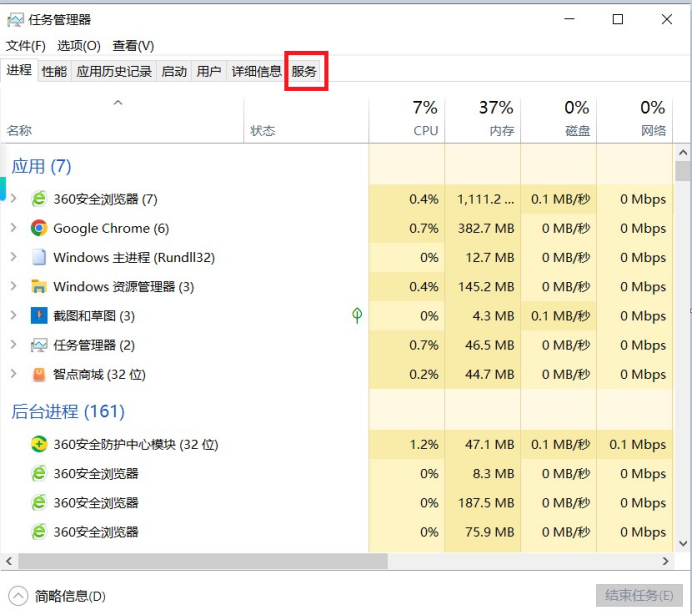Switch to the 用户 tab

pyautogui.click(x=209, y=71)
